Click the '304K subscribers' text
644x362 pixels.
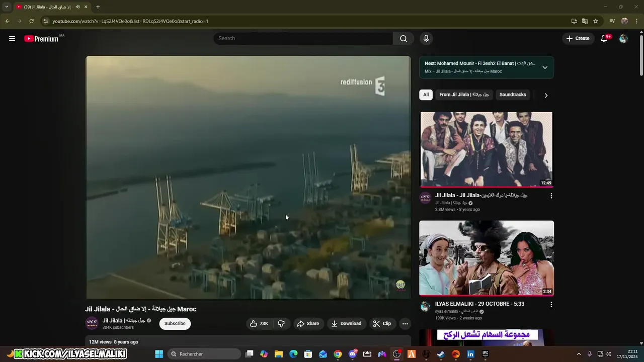pos(118,328)
